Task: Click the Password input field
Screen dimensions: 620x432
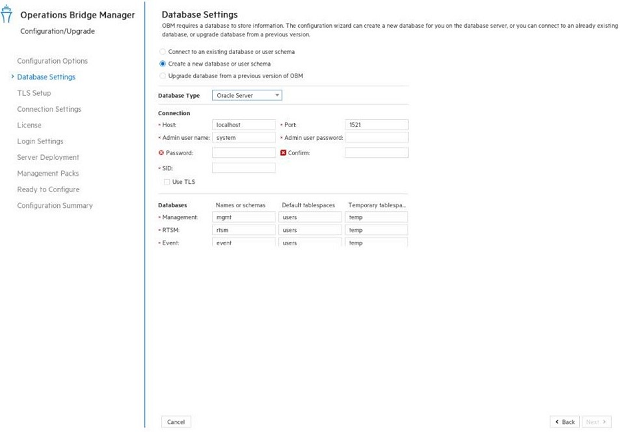Action: coord(244,153)
